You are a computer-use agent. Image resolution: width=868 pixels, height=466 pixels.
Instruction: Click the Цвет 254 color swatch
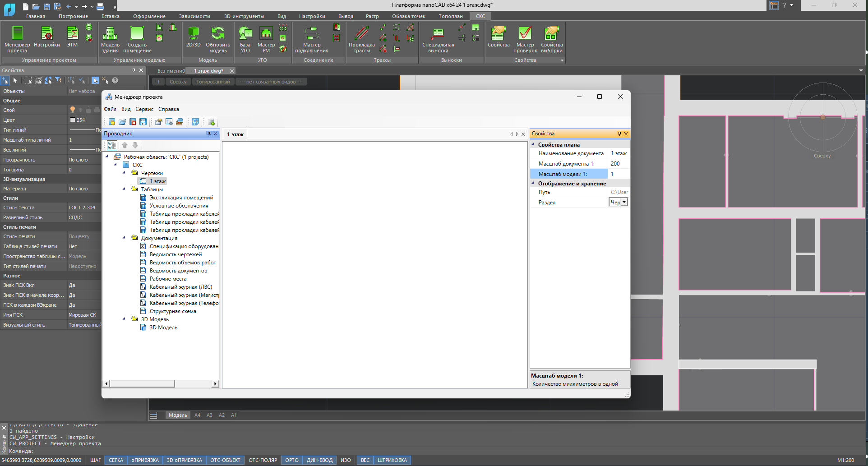[x=73, y=120]
